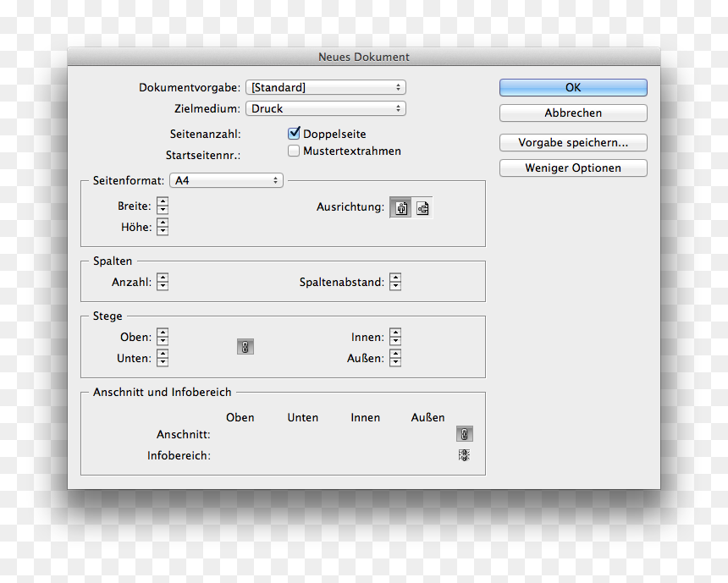Open the Dokumentvorgabe dropdown

tap(325, 87)
